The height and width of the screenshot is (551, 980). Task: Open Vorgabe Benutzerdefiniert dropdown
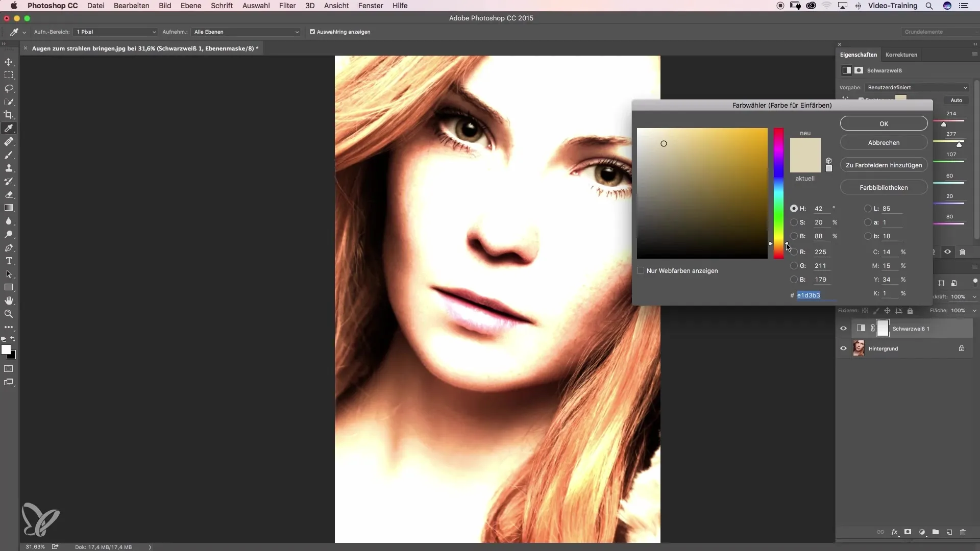(x=916, y=87)
